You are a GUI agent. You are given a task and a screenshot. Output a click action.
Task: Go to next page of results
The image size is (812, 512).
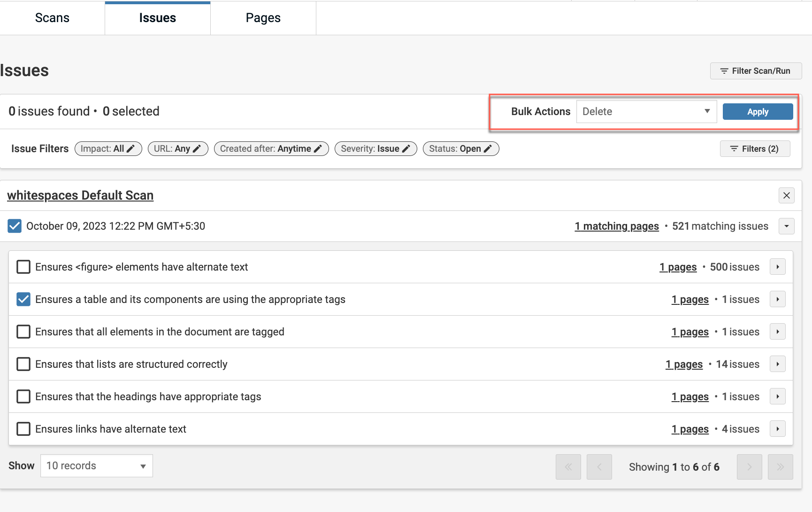tap(749, 467)
